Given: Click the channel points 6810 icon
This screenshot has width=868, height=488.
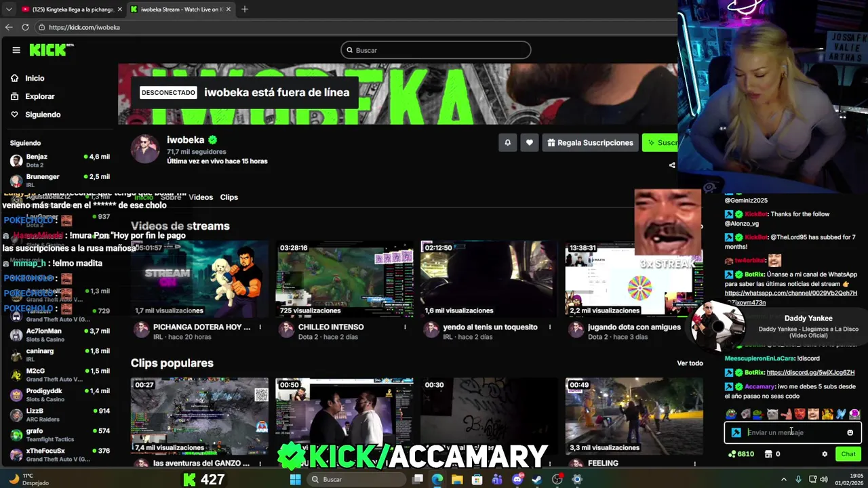Looking at the screenshot, I should pyautogui.click(x=732, y=454).
